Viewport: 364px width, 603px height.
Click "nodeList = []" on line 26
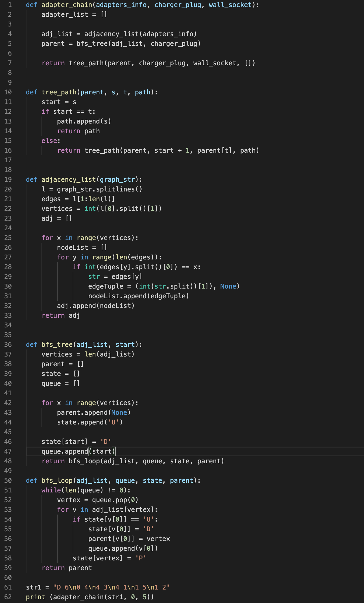(82, 248)
